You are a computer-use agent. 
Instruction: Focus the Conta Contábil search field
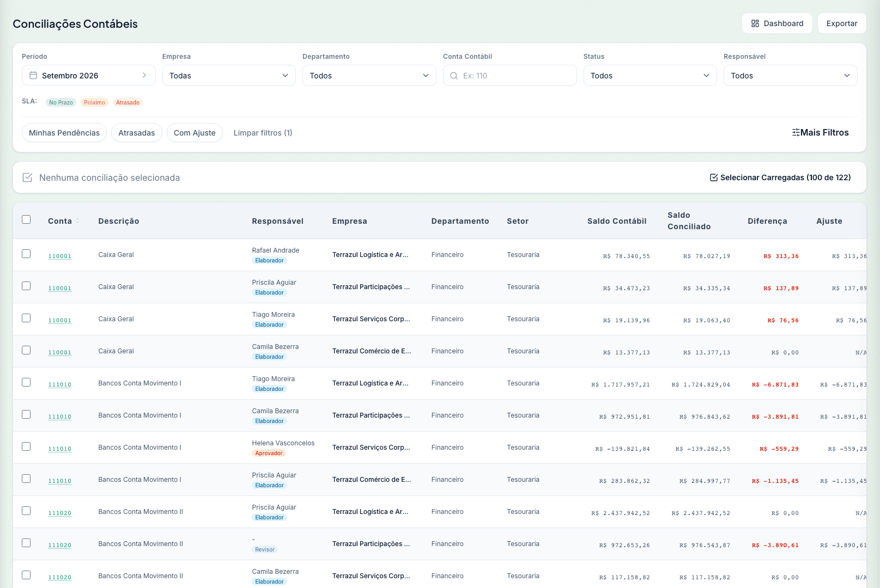pos(509,76)
